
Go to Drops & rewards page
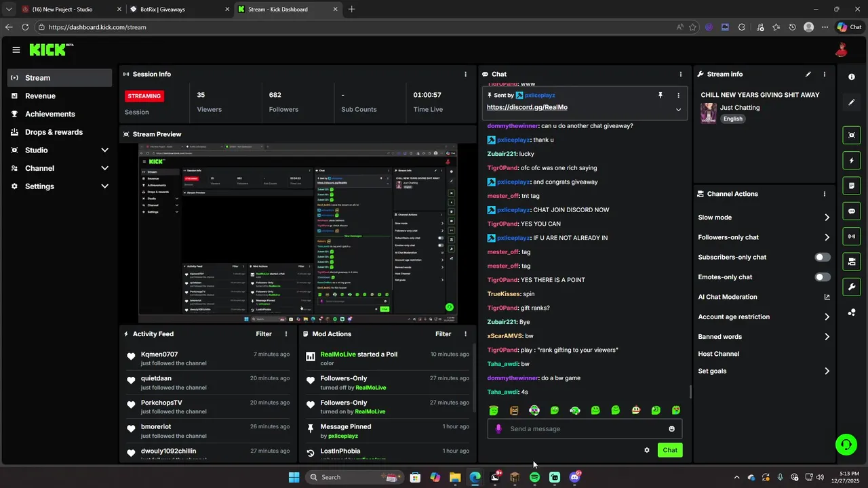[60, 132]
